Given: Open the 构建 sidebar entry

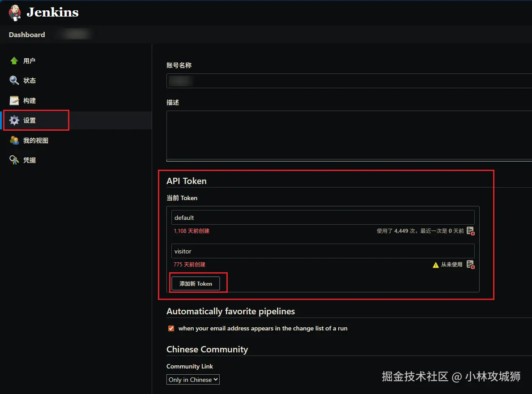Looking at the screenshot, I should 30,100.
